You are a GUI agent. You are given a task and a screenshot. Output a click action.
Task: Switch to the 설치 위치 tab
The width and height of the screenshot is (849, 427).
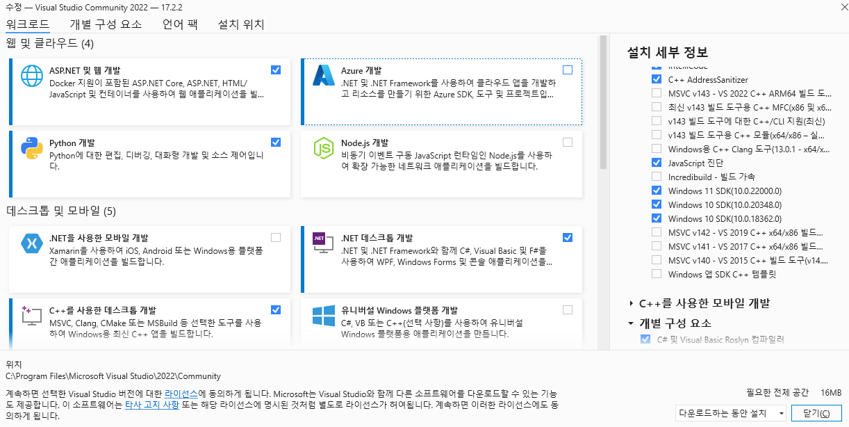pyautogui.click(x=241, y=24)
